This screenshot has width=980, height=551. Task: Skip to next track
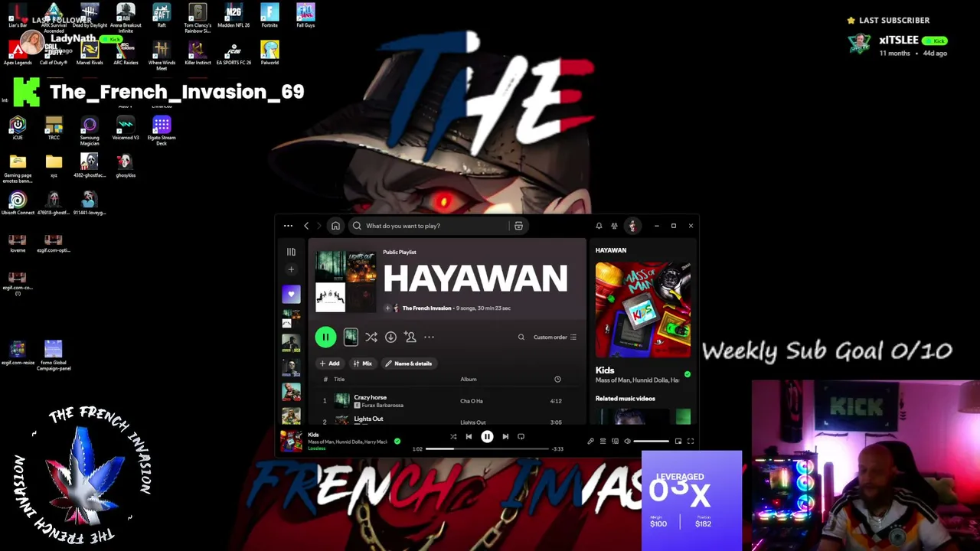pyautogui.click(x=505, y=436)
